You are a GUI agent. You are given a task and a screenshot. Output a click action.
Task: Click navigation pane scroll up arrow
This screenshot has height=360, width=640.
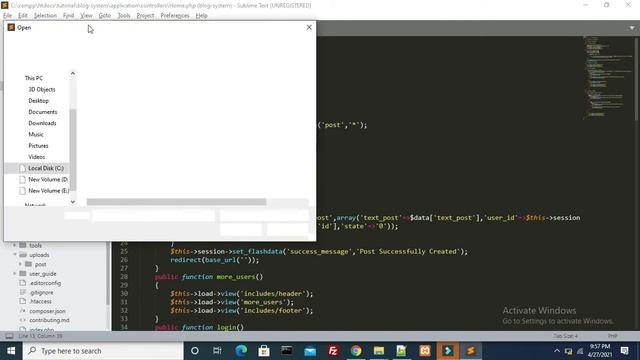pos(73,73)
